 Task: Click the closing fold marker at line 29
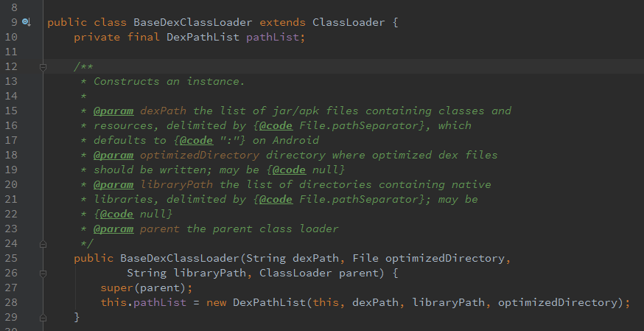(43, 318)
